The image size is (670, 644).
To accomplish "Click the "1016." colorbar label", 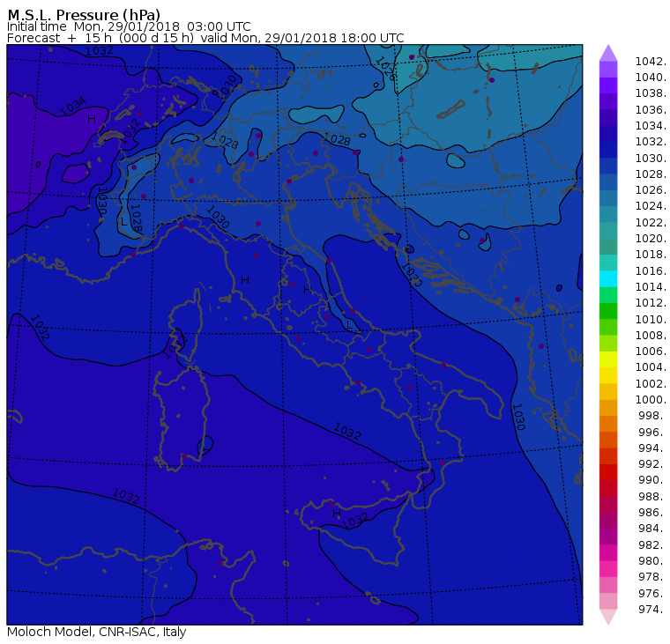I will pos(651,270).
